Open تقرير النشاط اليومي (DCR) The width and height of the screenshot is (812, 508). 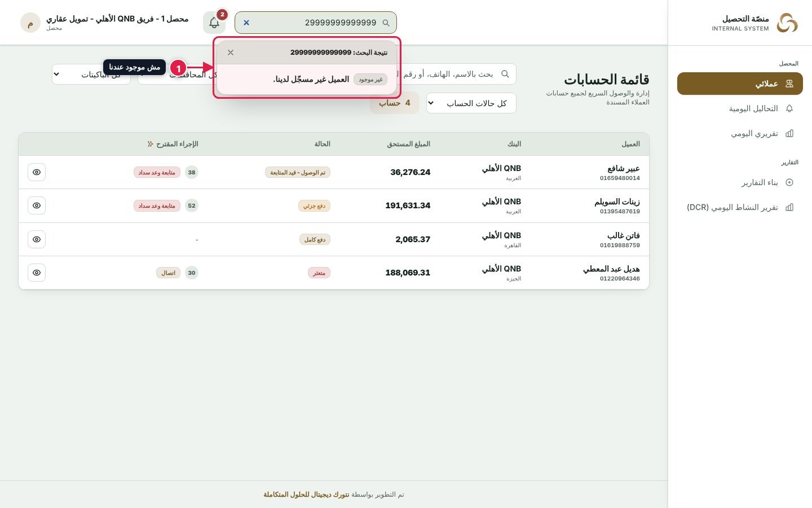point(740,207)
